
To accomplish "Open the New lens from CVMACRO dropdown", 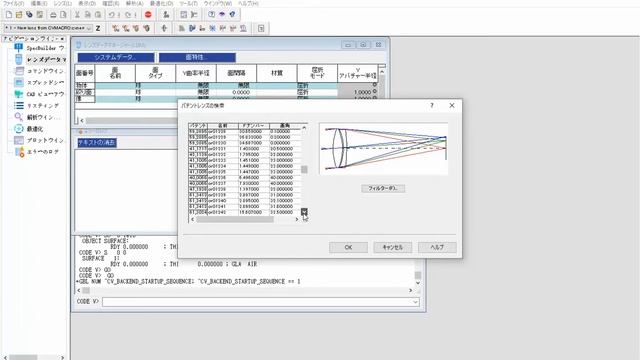I will tap(48, 28).
